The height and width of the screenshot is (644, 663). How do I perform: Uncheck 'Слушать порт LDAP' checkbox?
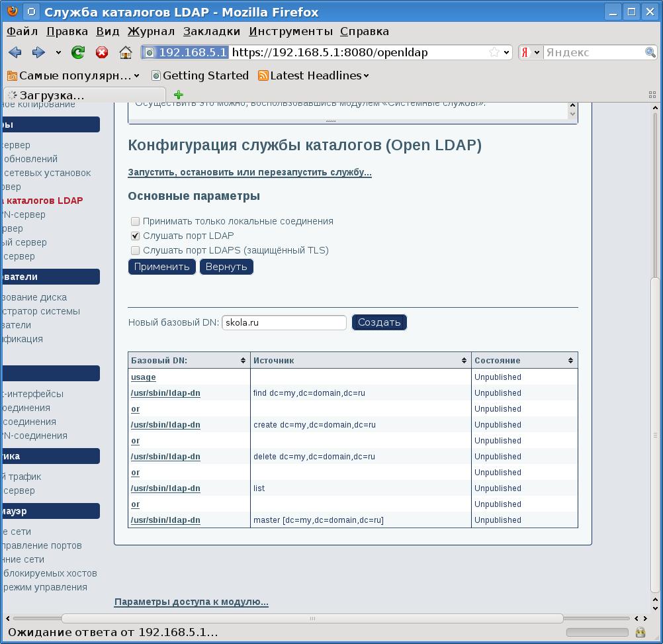coord(135,236)
